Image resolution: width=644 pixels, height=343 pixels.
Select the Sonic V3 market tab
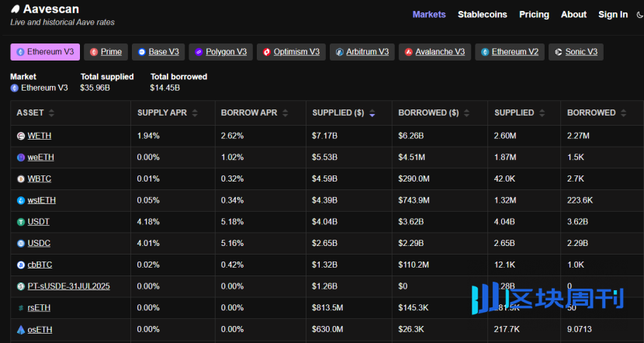click(576, 52)
